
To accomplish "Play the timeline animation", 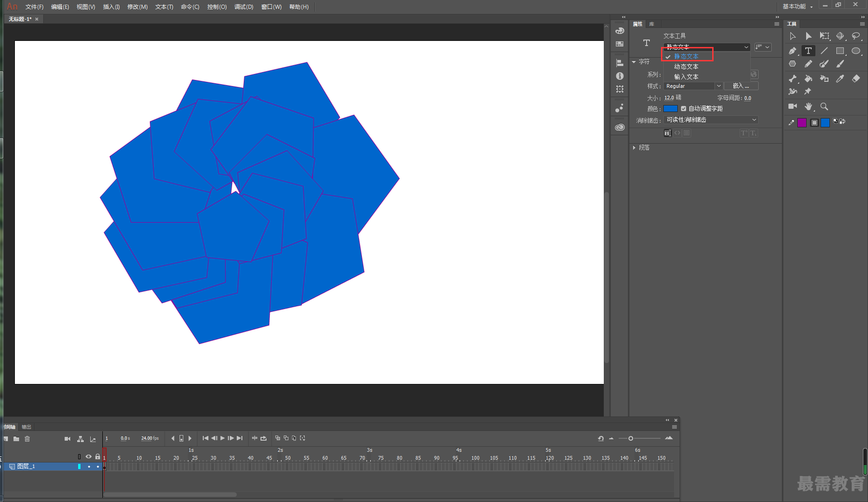I will [222, 438].
